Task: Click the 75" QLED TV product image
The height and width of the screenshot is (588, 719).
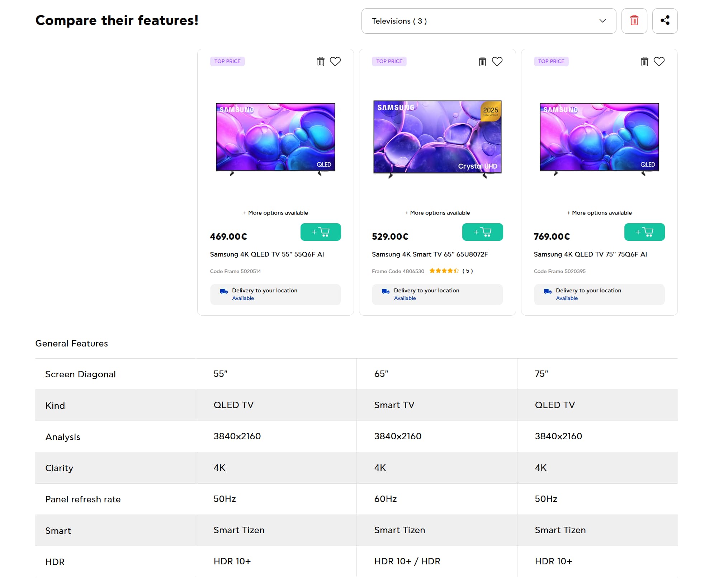Action: [x=599, y=138]
